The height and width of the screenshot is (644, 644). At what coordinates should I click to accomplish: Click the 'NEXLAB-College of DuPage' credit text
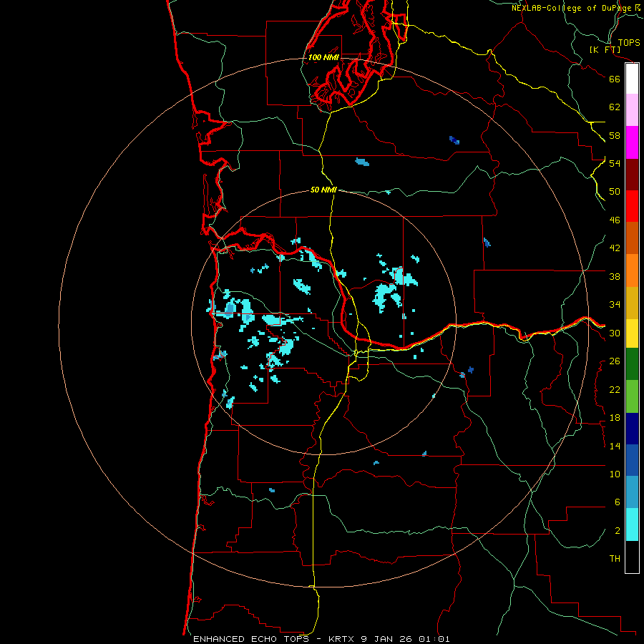[572, 8]
